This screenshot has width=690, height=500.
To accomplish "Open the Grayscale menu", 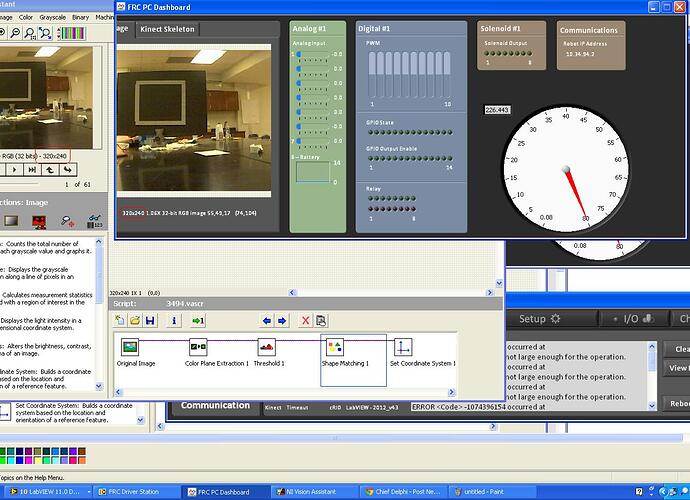I will tap(52, 17).
